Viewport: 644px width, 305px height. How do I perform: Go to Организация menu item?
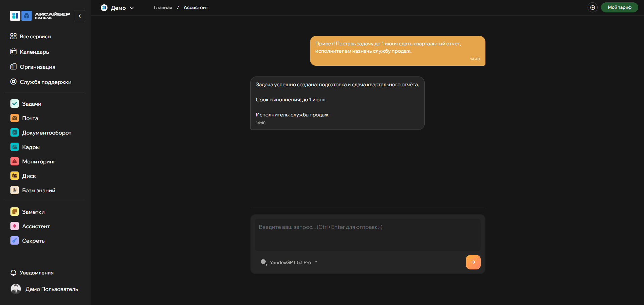38,67
